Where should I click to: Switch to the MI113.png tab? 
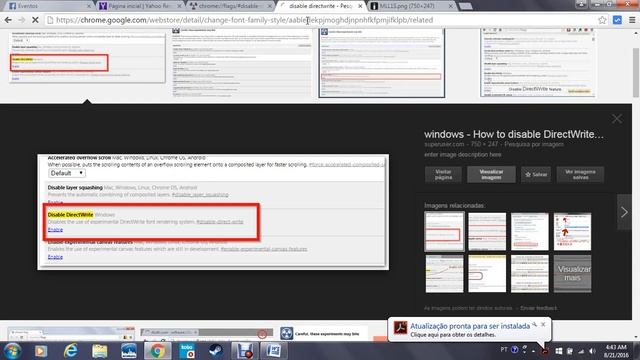[x=410, y=6]
